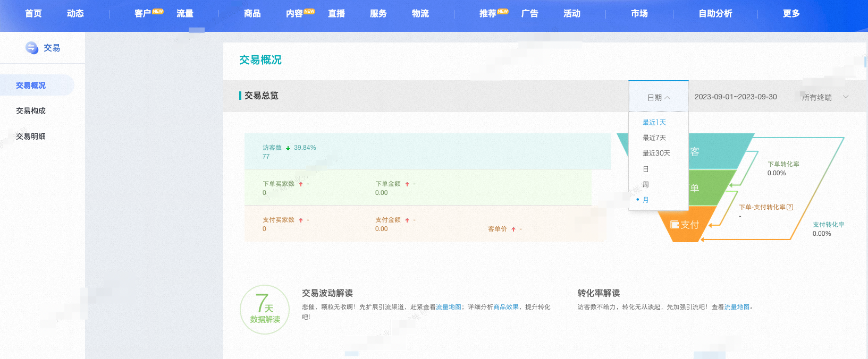The image size is (868, 359).
Task: Click the NEW badge on 推荐
Action: [503, 11]
